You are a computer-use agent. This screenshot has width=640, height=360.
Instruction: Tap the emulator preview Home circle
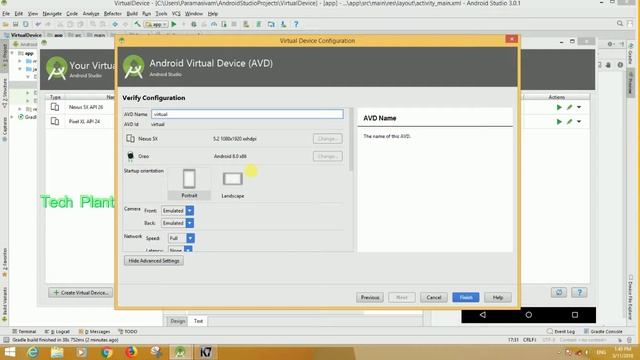click(x=529, y=315)
